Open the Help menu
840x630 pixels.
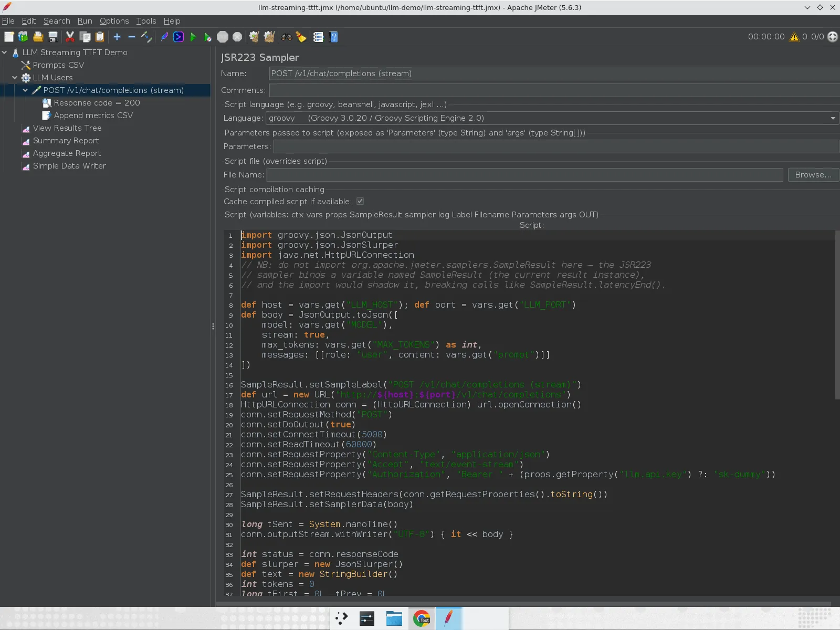[172, 21]
